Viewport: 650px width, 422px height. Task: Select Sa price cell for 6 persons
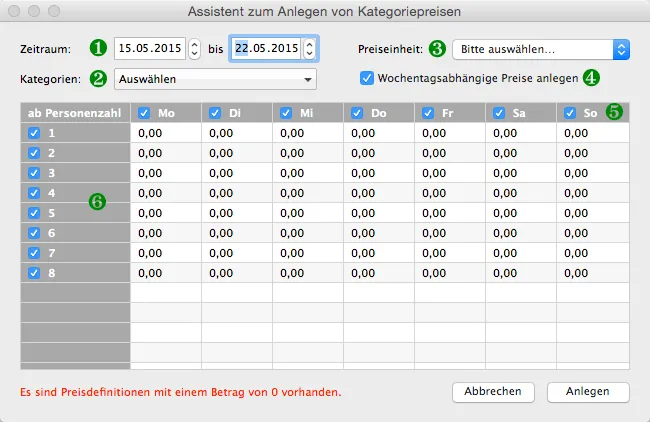click(521, 233)
